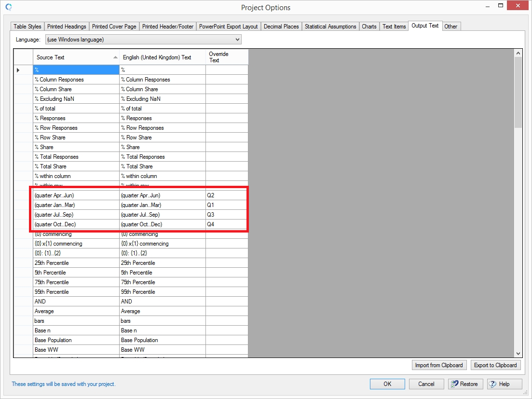The width and height of the screenshot is (532, 399).
Task: Click the OK button
Action: click(387, 384)
